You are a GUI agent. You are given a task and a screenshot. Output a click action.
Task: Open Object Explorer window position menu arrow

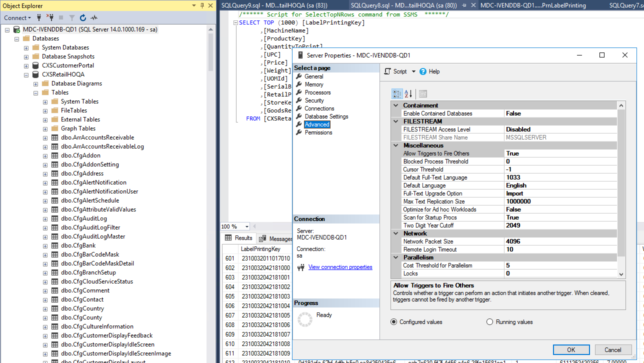(x=193, y=5)
